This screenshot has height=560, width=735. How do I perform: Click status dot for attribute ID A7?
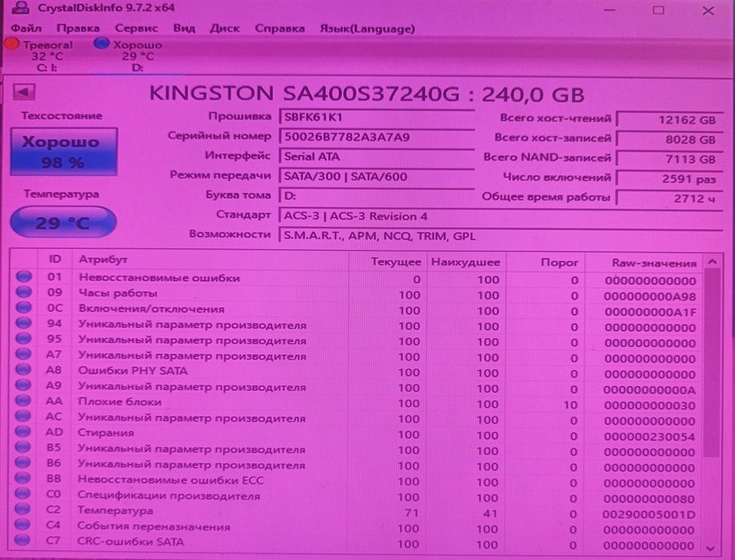point(23,354)
